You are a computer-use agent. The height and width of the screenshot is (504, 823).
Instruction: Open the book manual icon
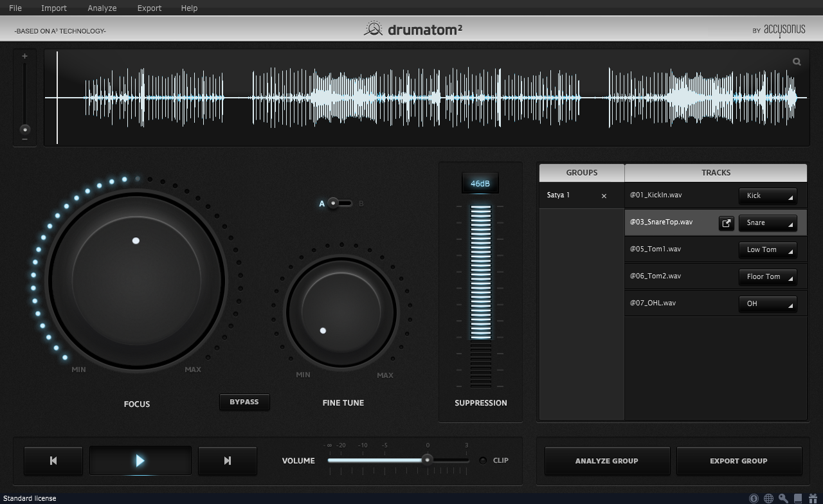point(798,498)
